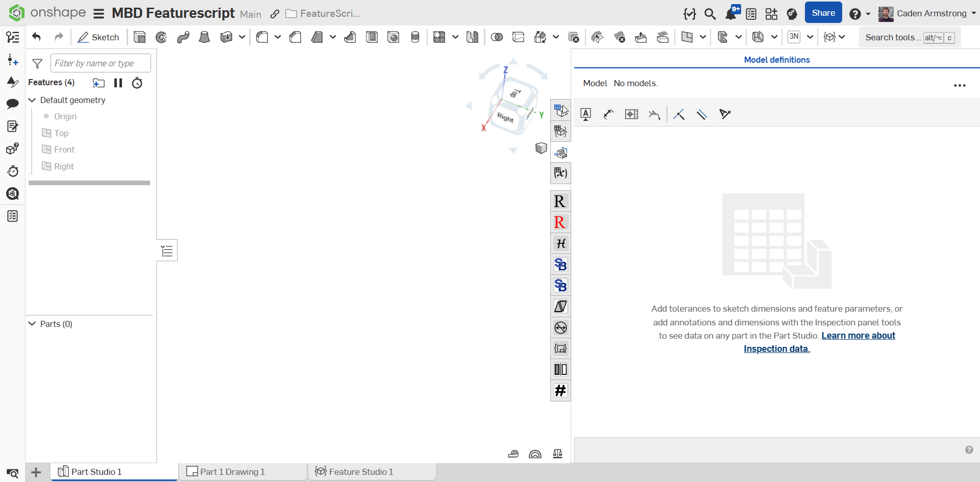Open the Plane tool dropdown arrow
Image resolution: width=980 pixels, height=482 pixels.
pos(703,37)
